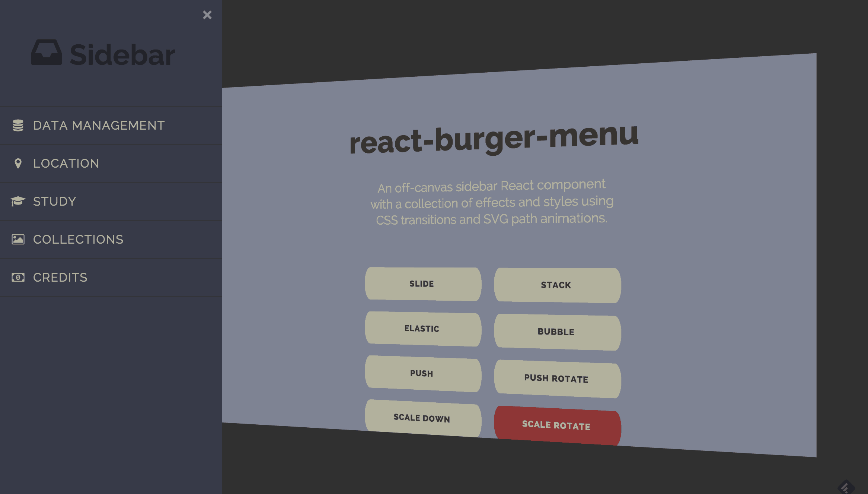Pick the Push effect button
Screen dimensions: 868x494
[x=423, y=373]
